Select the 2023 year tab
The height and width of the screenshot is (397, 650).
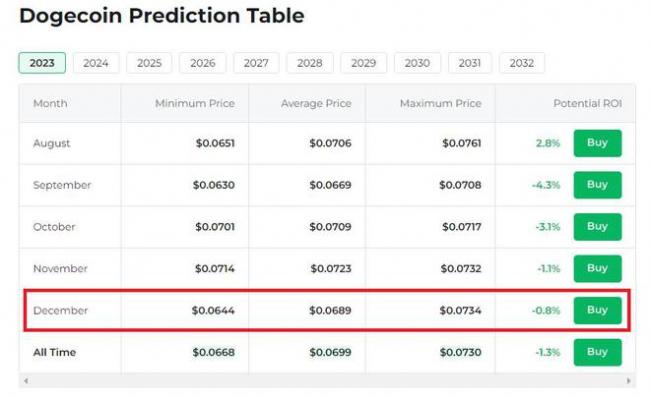pos(42,63)
